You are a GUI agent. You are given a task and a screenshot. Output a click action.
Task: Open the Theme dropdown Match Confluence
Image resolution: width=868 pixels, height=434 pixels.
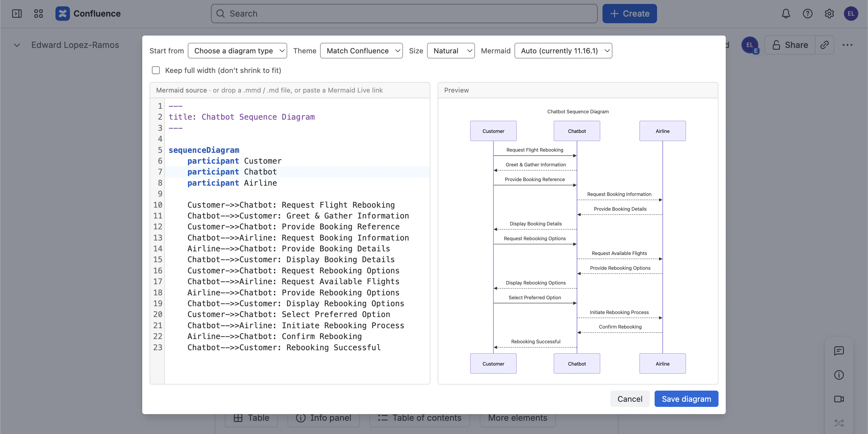[x=361, y=51]
